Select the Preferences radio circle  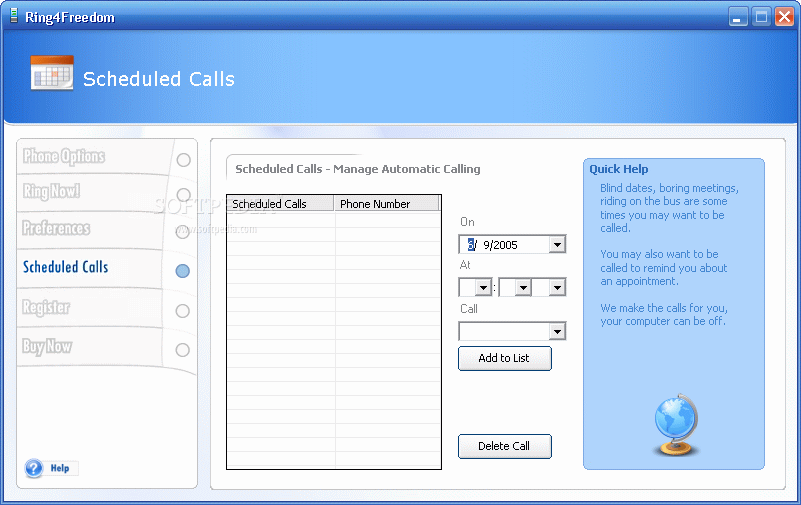point(182,232)
